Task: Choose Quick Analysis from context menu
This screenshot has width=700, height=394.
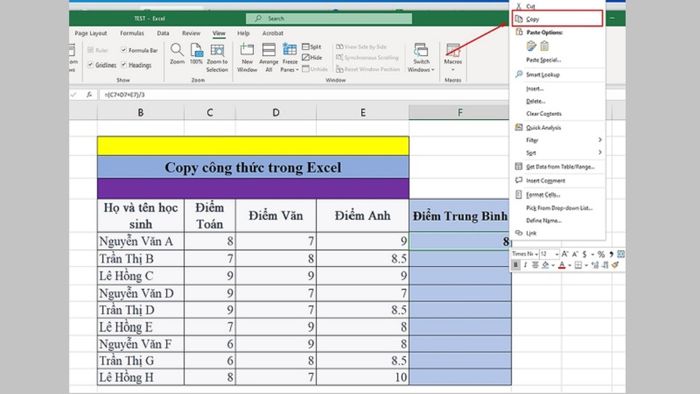Action: [543, 128]
